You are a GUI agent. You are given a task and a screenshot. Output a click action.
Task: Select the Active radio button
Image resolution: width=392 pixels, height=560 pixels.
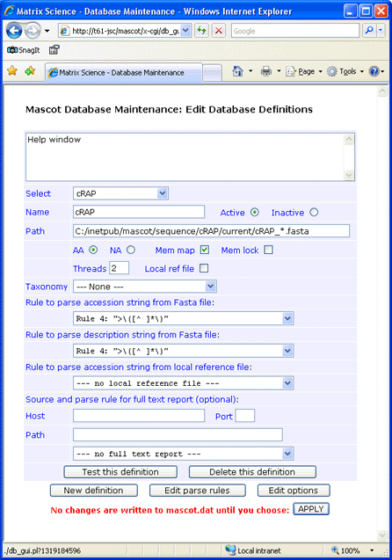click(255, 212)
